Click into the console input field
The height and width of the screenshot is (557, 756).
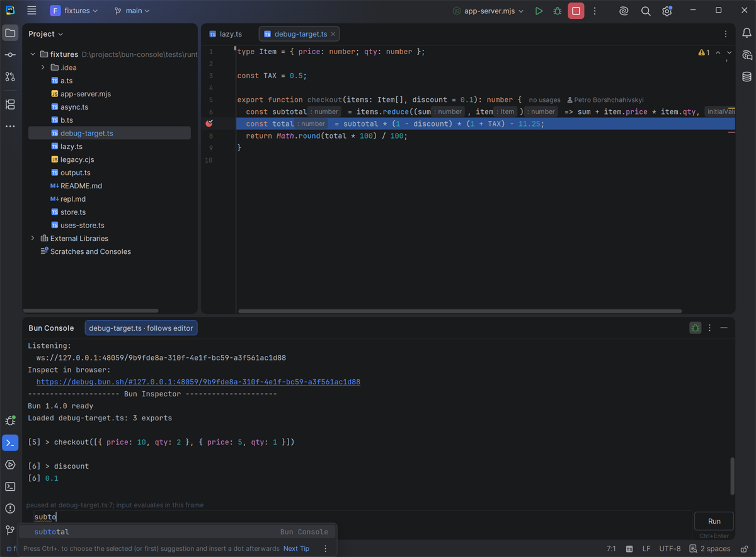(359, 517)
